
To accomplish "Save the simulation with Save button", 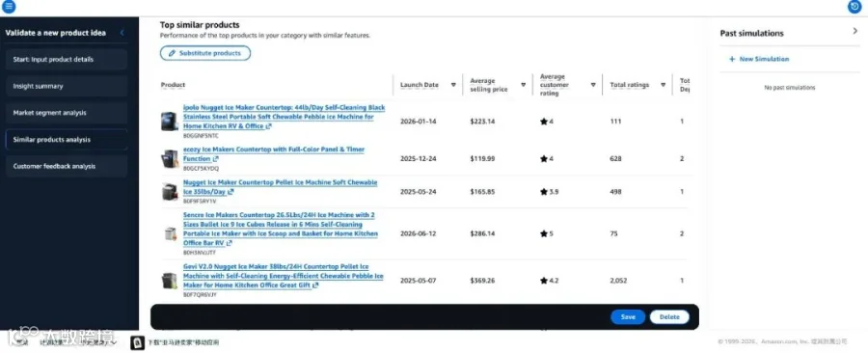I will [x=628, y=317].
